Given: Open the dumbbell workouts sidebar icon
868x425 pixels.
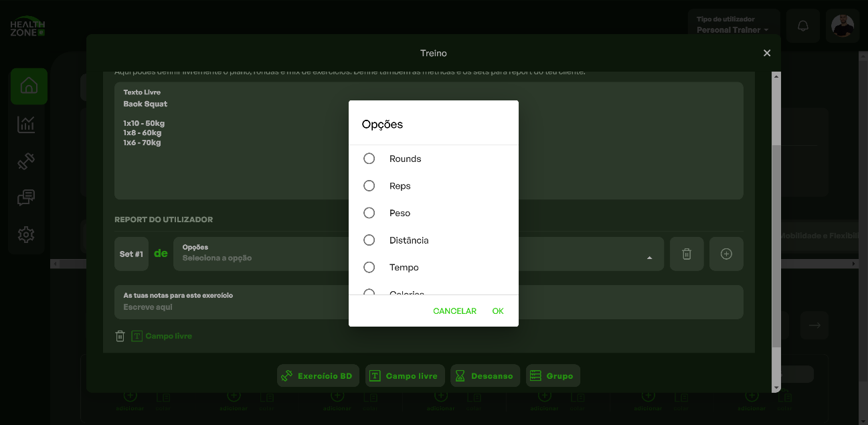Looking at the screenshot, I should coord(27,161).
